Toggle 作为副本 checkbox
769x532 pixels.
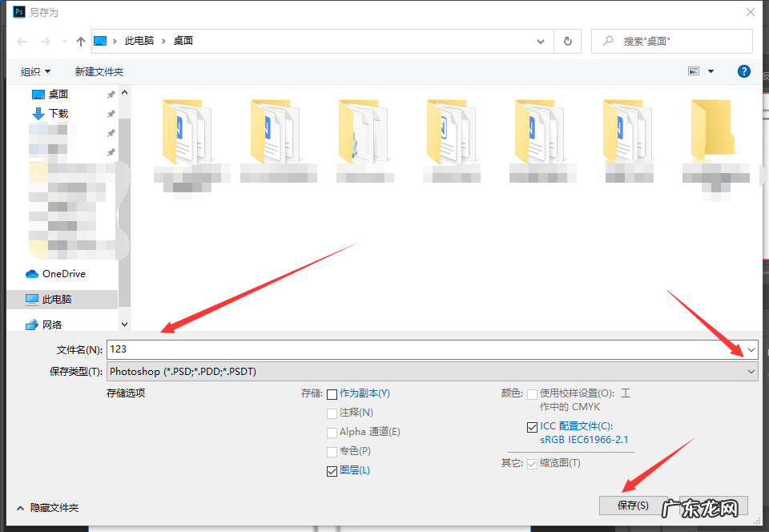[332, 394]
